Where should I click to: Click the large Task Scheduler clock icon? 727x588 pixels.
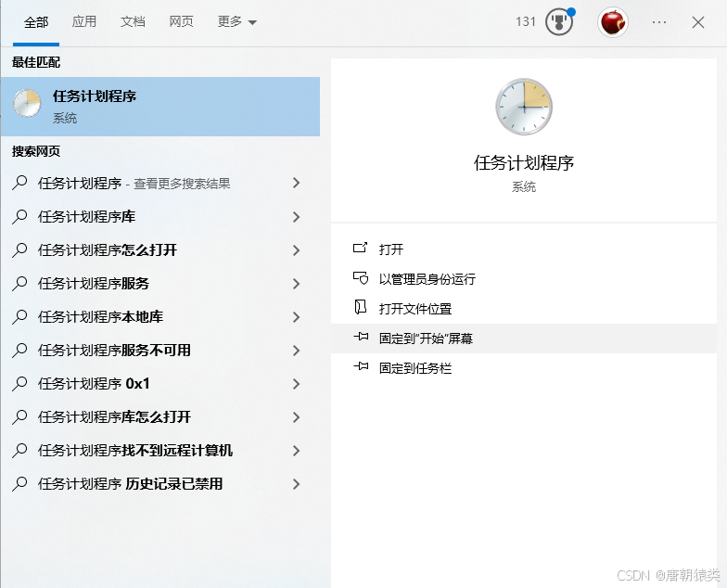[524, 107]
